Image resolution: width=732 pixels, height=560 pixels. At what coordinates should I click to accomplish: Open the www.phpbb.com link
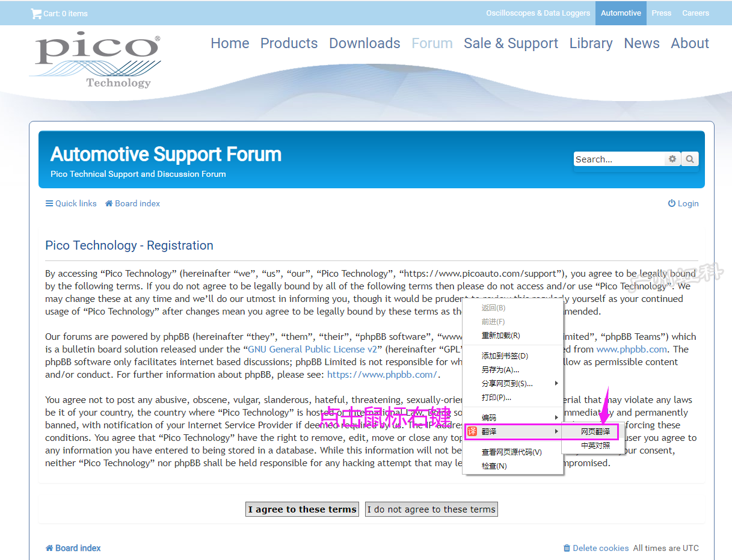click(x=632, y=349)
